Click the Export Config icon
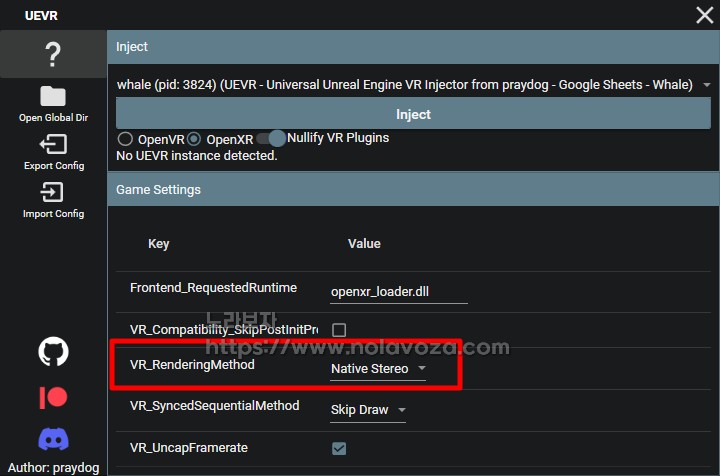 [x=53, y=144]
